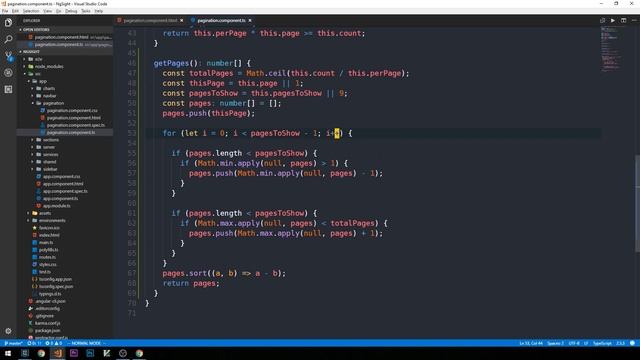The width and height of the screenshot is (640, 360).
Task: Click the Windows Start button
Action: 8,353
